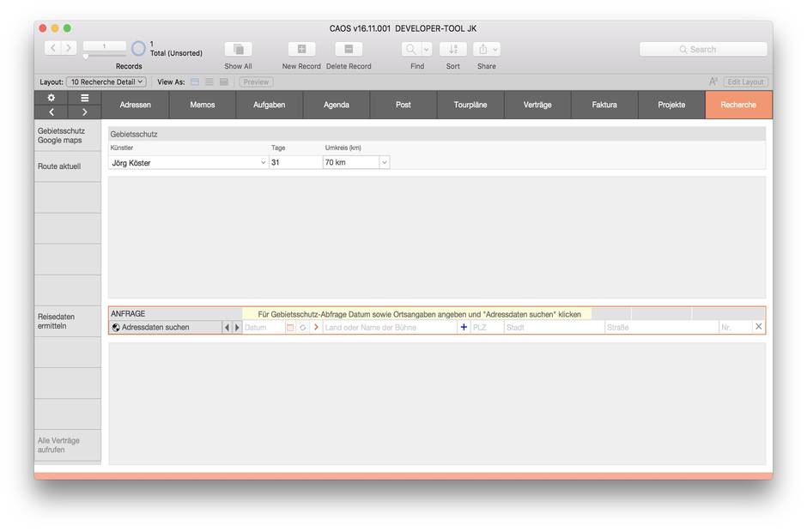Viewport: 807px width, 532px height.
Task: Click Route aktuell sidebar button
Action: (68, 166)
